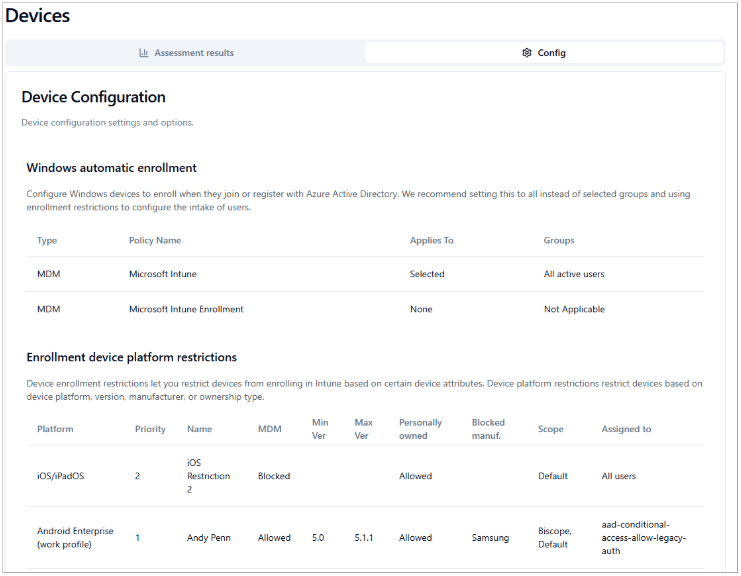
Task: Click the Priority column header
Action: point(150,429)
